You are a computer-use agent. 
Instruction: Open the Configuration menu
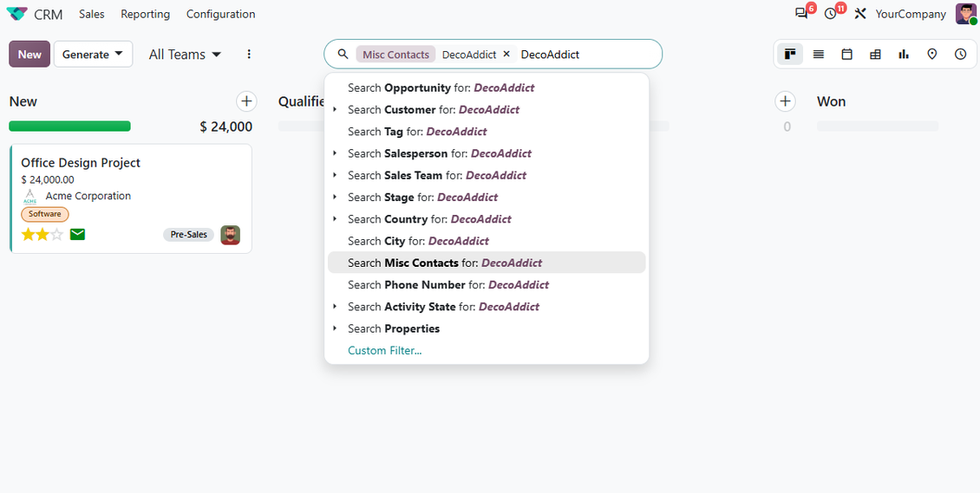(220, 14)
